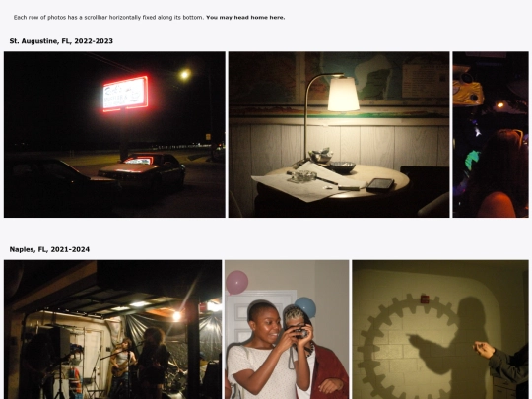532x399 pixels.
Task: Click the scrollbar instruction text at top
Action: click(x=109, y=18)
